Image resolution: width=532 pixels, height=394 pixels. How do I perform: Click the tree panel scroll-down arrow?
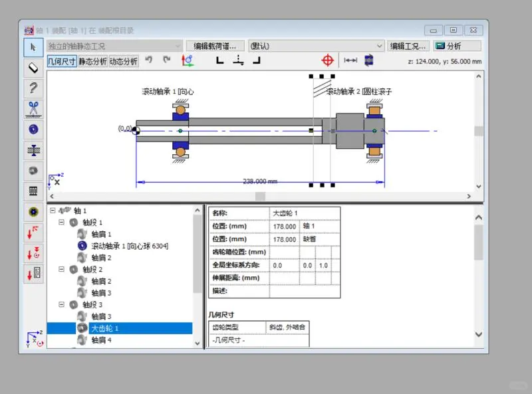coord(198,343)
